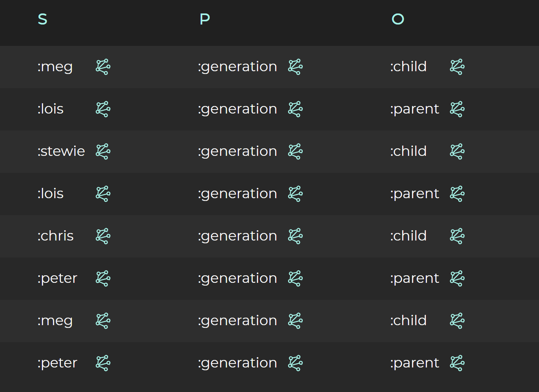Open graph icon for :generation in :chris row
Viewport: 539px width, 392px height.
[x=295, y=236]
